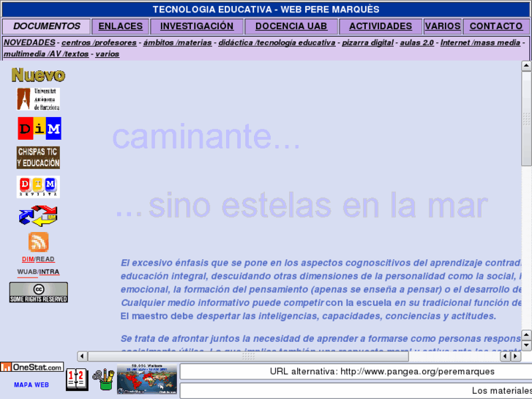This screenshot has width=532, height=399.
Task: Click the 'El maestro debe despertar' sentence
Action: point(308,316)
